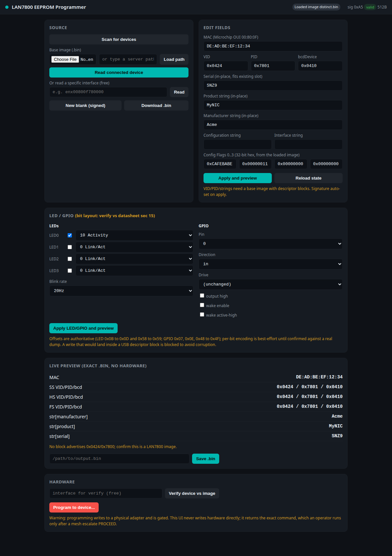Click Apply LED/GPIO and preview
This screenshot has width=392, height=556.
click(83, 328)
